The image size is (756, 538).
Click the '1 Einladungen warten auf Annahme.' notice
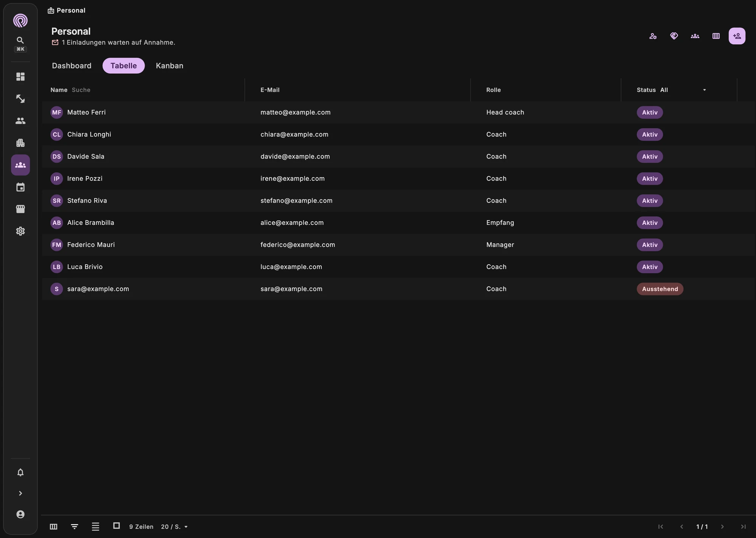point(113,42)
